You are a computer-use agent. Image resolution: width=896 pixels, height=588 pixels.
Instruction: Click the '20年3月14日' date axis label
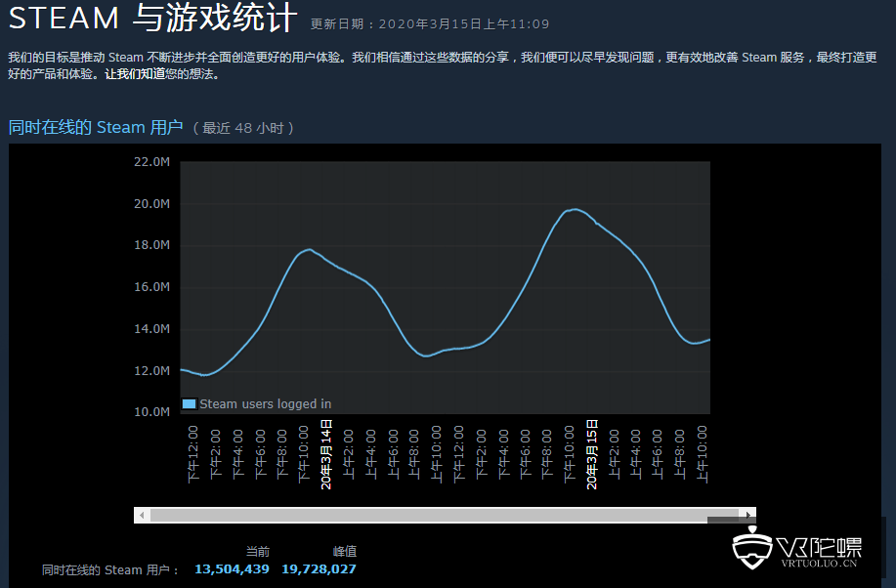point(326,454)
